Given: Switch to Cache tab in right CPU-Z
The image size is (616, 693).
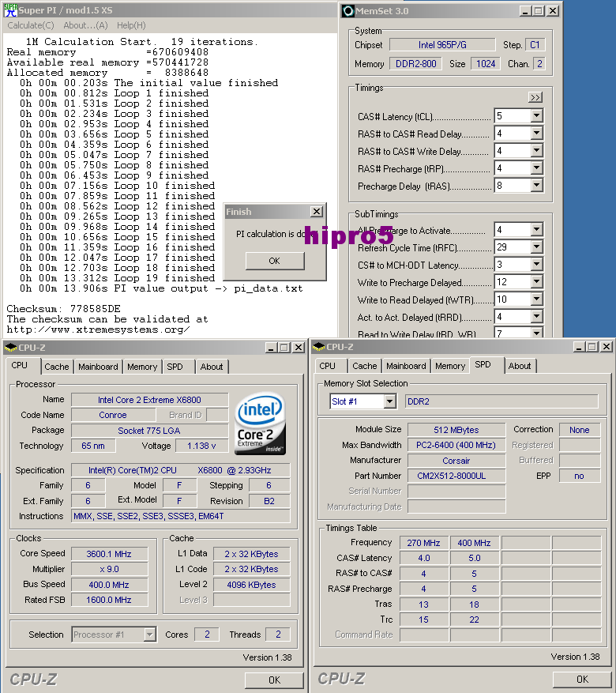Looking at the screenshot, I should pyautogui.click(x=365, y=366).
